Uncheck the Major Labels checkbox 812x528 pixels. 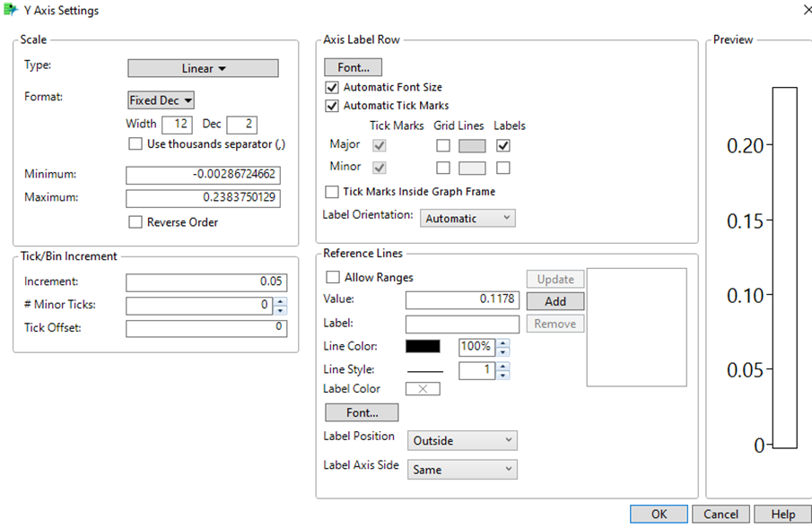504,145
